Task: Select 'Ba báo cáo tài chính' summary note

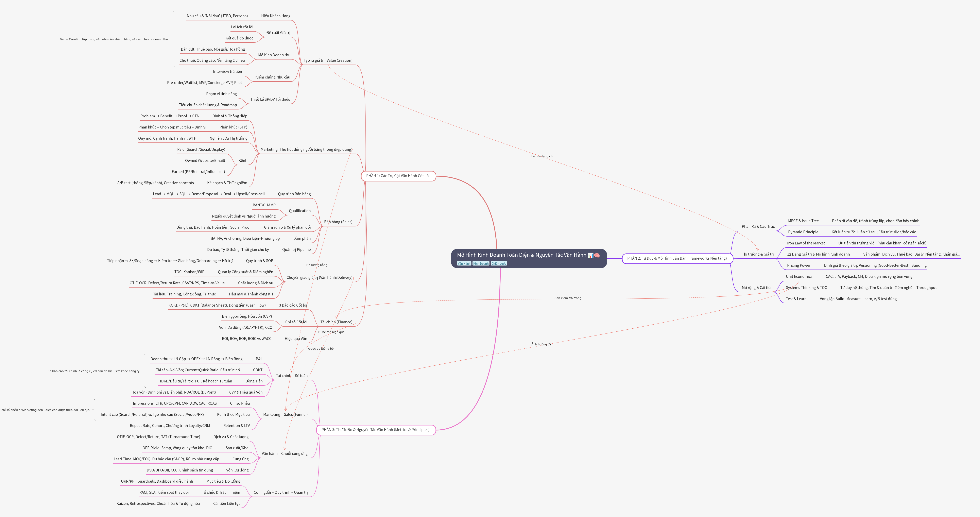Action: click(93, 371)
